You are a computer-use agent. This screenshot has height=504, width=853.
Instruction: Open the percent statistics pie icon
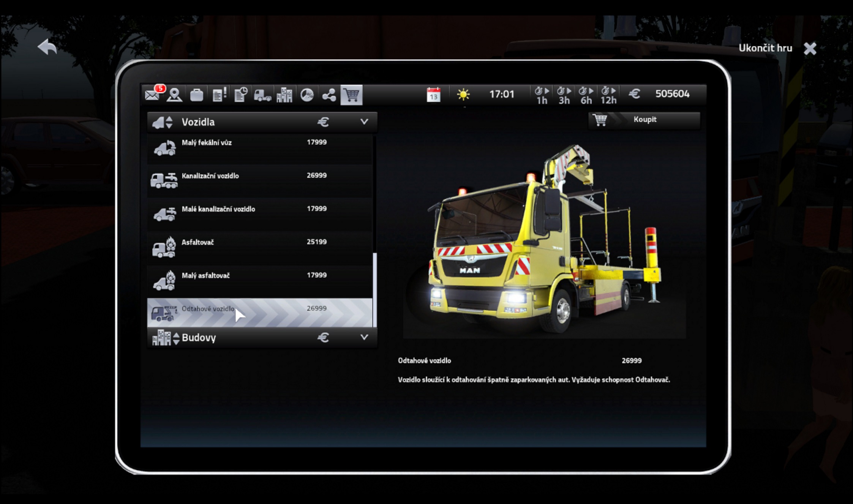point(307,95)
